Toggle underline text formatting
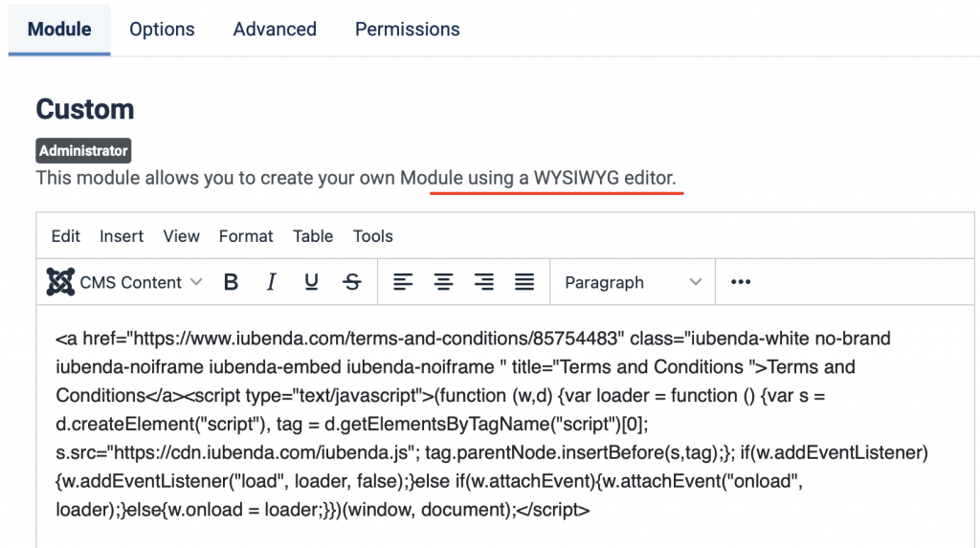 click(311, 282)
